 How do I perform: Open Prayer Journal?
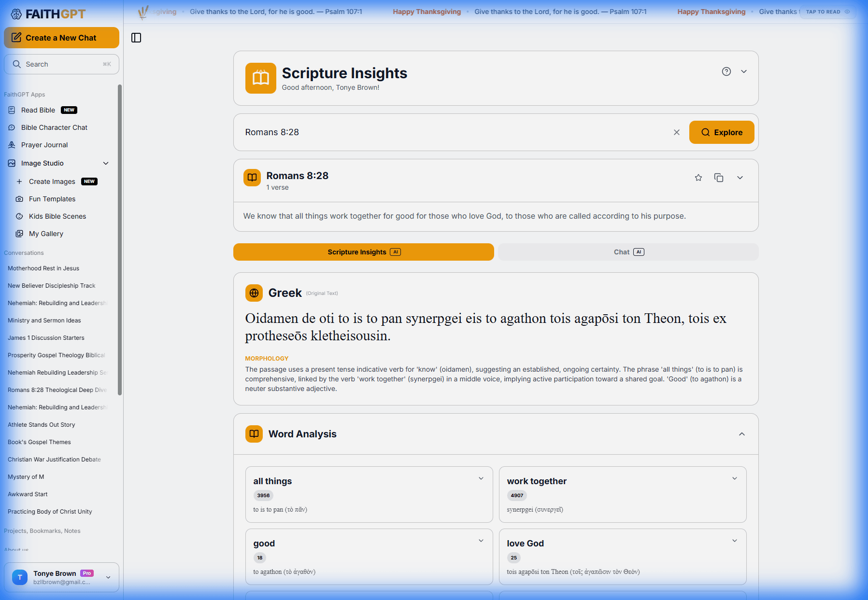pos(44,145)
